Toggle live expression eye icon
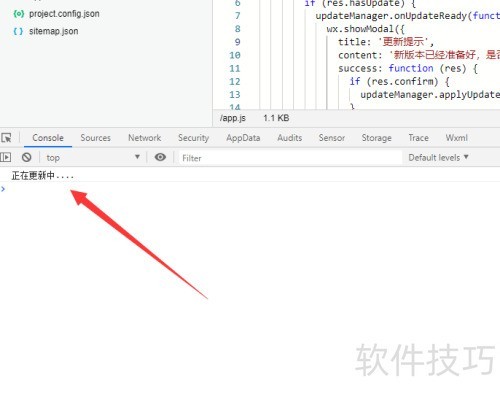This screenshot has height=397, width=500. (160, 157)
